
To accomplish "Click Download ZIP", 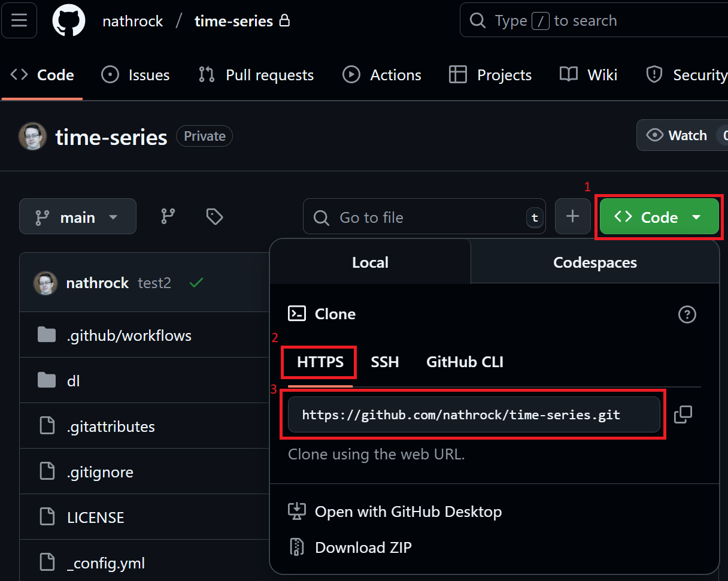I will 363,547.
